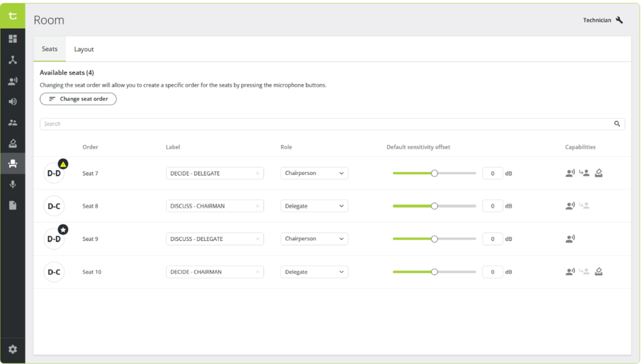
Task: Expand the Role dropdown for Seat 8
Action: click(x=314, y=206)
